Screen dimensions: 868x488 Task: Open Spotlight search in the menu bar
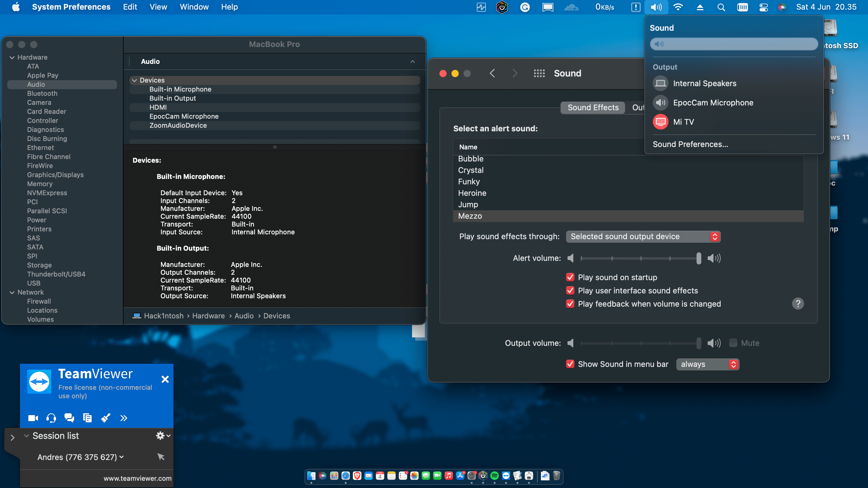(721, 7)
